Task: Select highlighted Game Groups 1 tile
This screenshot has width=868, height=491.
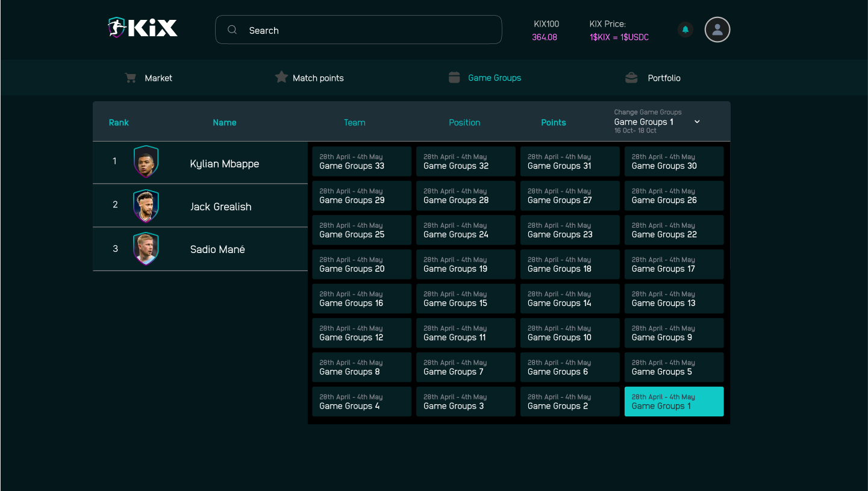Action: pyautogui.click(x=674, y=402)
